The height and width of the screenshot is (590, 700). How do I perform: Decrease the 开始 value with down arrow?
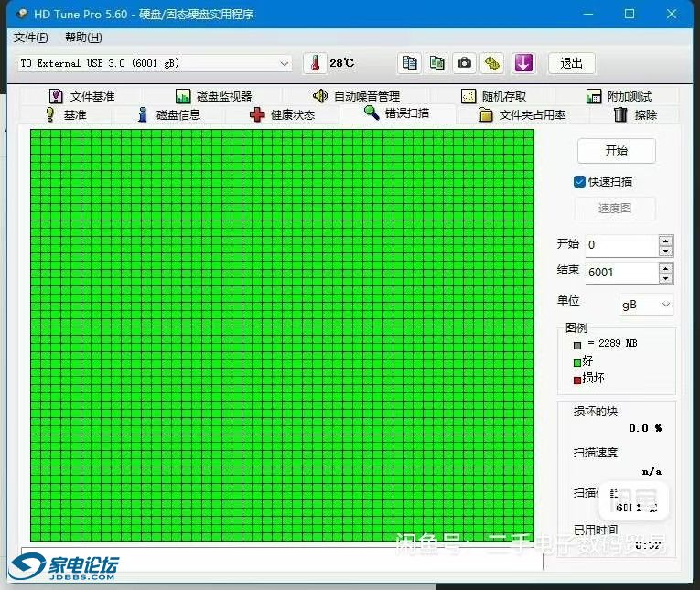point(665,251)
